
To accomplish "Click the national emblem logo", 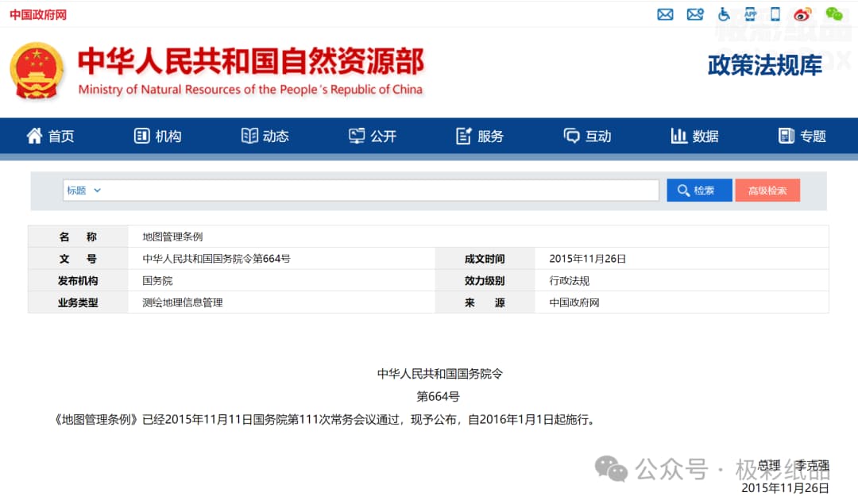I will [37, 71].
